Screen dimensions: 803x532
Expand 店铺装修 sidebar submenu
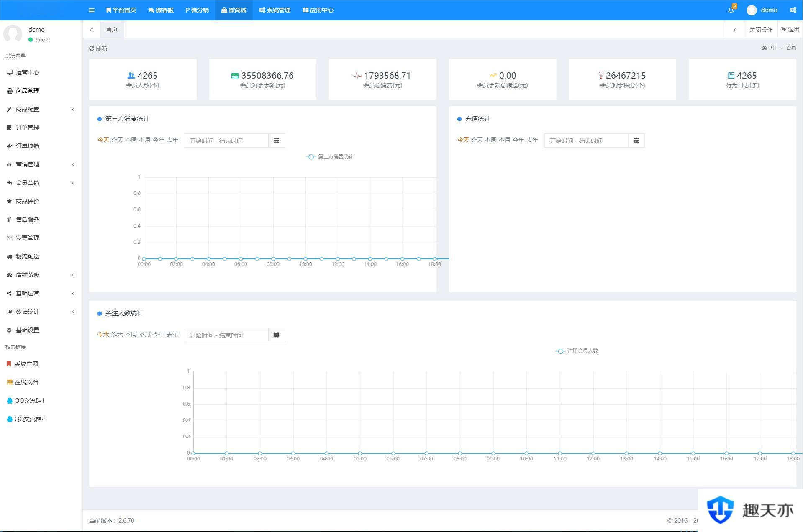click(41, 275)
